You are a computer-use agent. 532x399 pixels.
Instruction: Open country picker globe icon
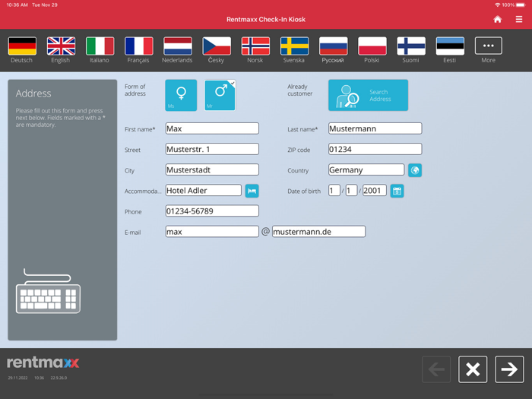[415, 170]
